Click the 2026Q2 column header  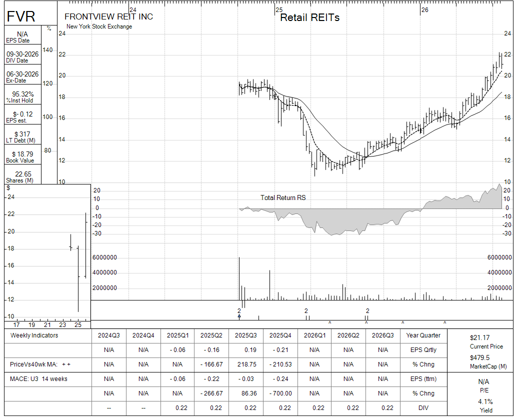[348, 335]
